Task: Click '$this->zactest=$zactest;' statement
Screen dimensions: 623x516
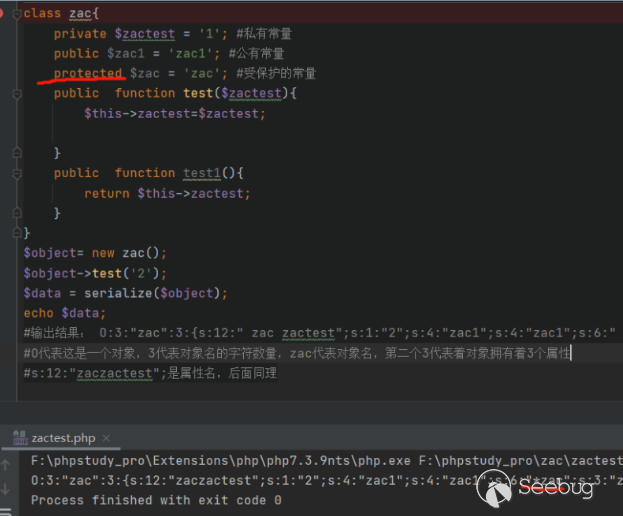Action: (174, 114)
